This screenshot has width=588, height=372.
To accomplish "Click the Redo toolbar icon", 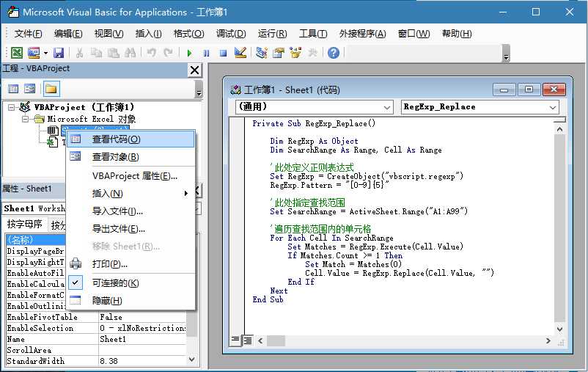I will [169, 53].
